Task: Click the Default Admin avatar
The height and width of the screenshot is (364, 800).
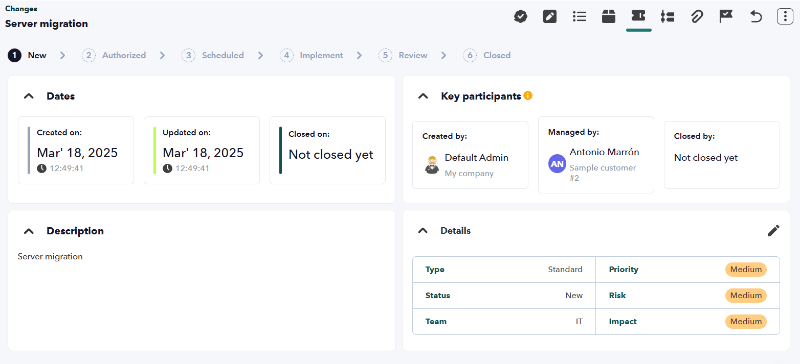Action: (x=432, y=164)
